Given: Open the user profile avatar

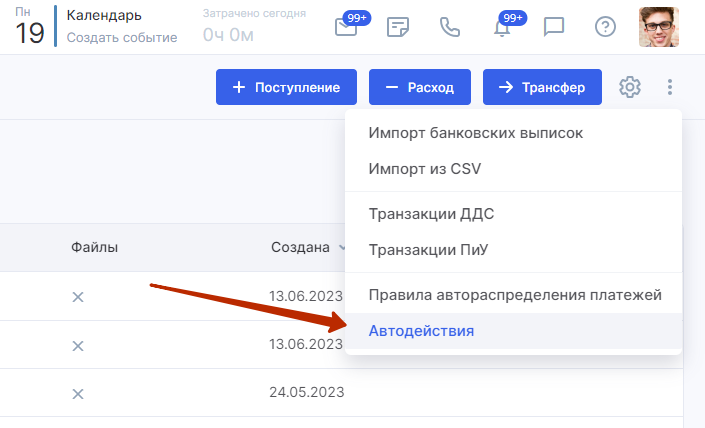Looking at the screenshot, I should pos(658,27).
